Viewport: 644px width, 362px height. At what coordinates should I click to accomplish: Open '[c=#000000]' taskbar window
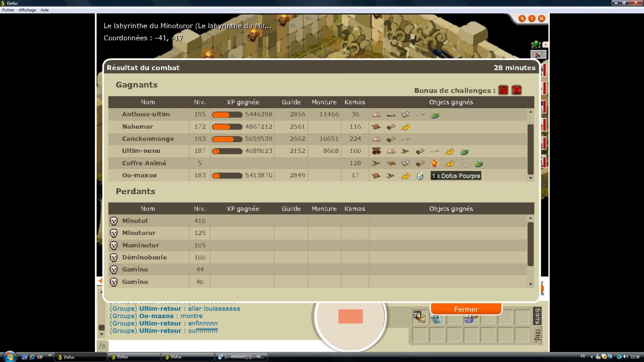242,357
